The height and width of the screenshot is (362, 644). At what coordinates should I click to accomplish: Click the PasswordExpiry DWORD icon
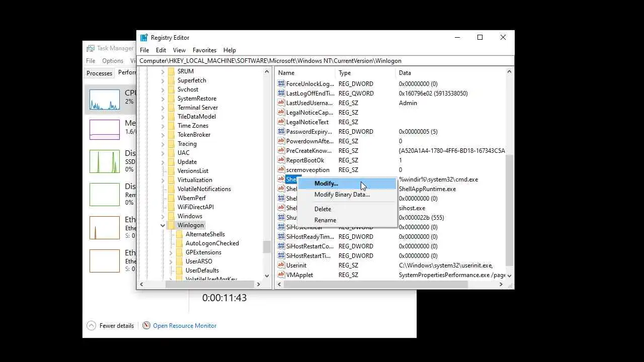pyautogui.click(x=281, y=132)
